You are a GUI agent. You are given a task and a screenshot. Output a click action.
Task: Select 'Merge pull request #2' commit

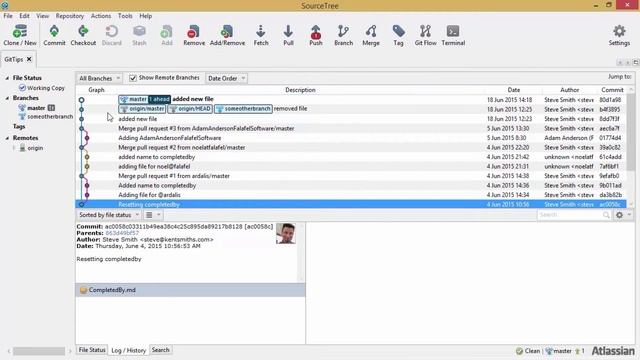coord(351,147)
